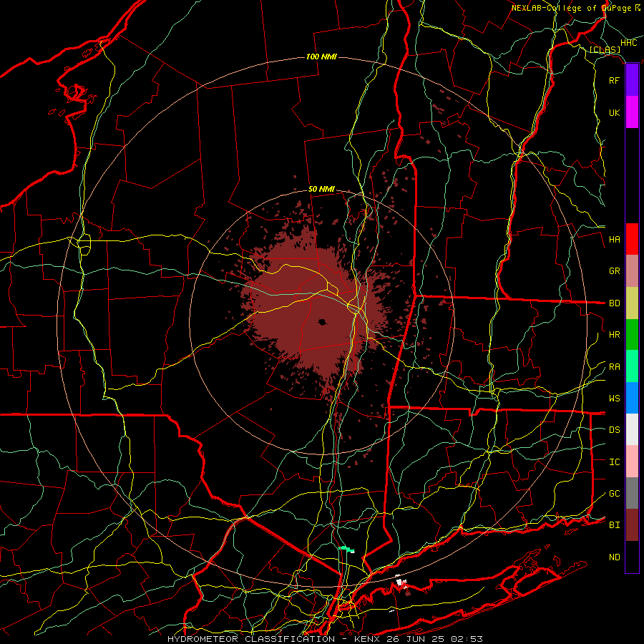This screenshot has width=644, height=644.
Task: Click the 26 JUN 25 date text
Action: pos(416,639)
